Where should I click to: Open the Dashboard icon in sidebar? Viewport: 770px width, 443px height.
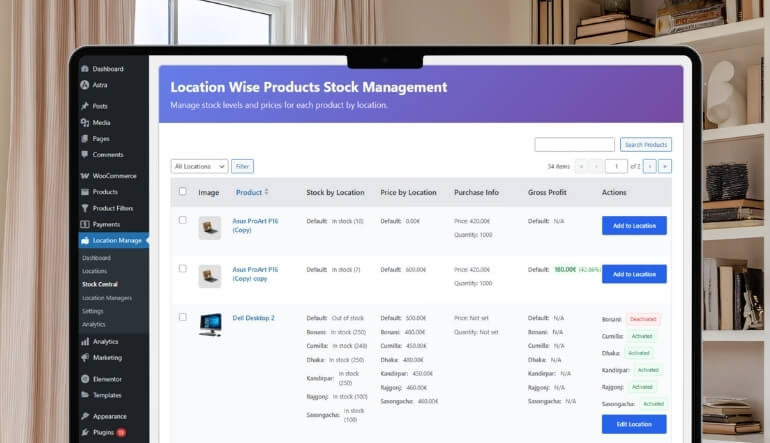(x=85, y=69)
